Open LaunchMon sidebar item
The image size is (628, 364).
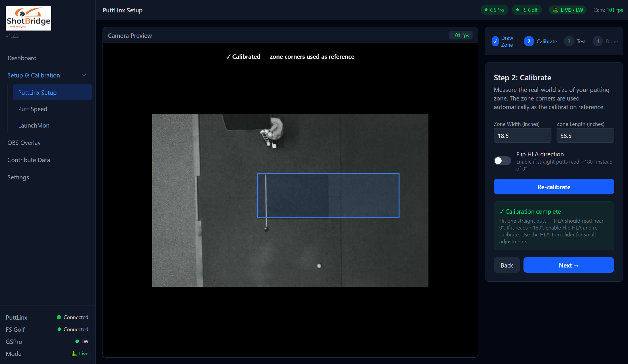pyautogui.click(x=34, y=126)
